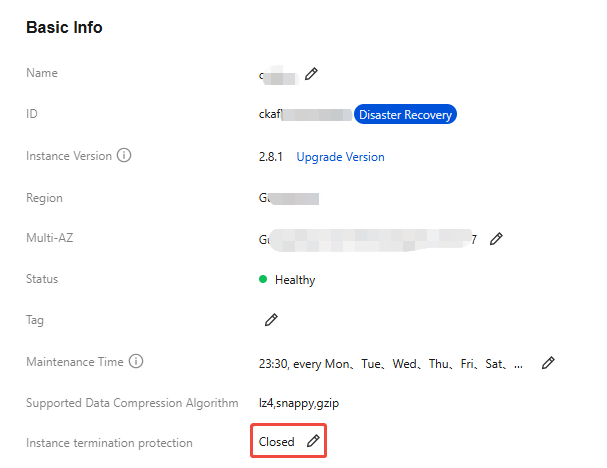Edit Maintenance Time via pencil icon
Image resolution: width=607 pixels, height=468 pixels.
pyautogui.click(x=547, y=362)
